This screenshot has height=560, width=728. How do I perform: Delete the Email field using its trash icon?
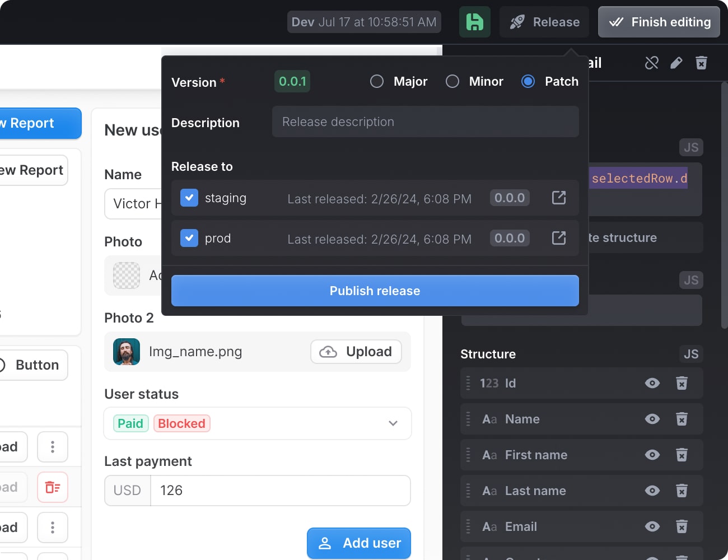click(682, 526)
